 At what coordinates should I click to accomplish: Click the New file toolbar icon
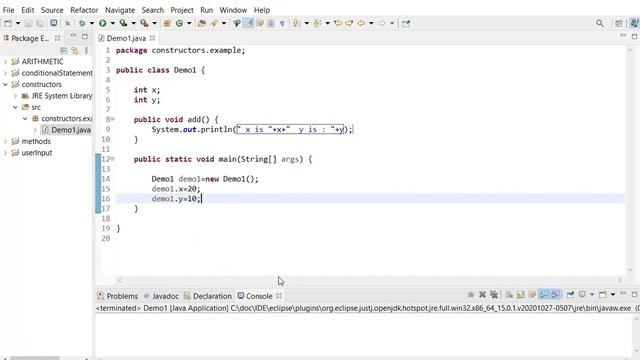[x=8, y=23]
